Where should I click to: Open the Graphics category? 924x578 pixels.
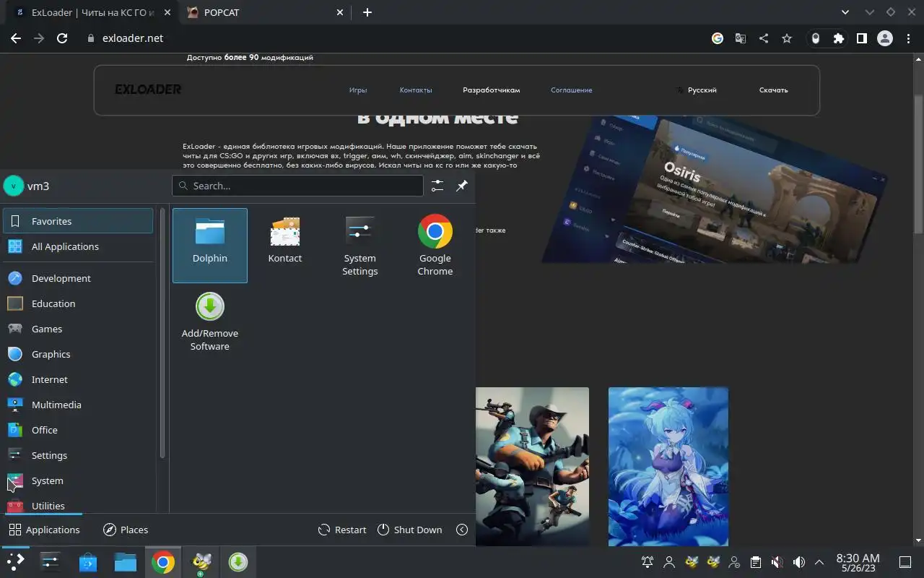(x=78, y=354)
